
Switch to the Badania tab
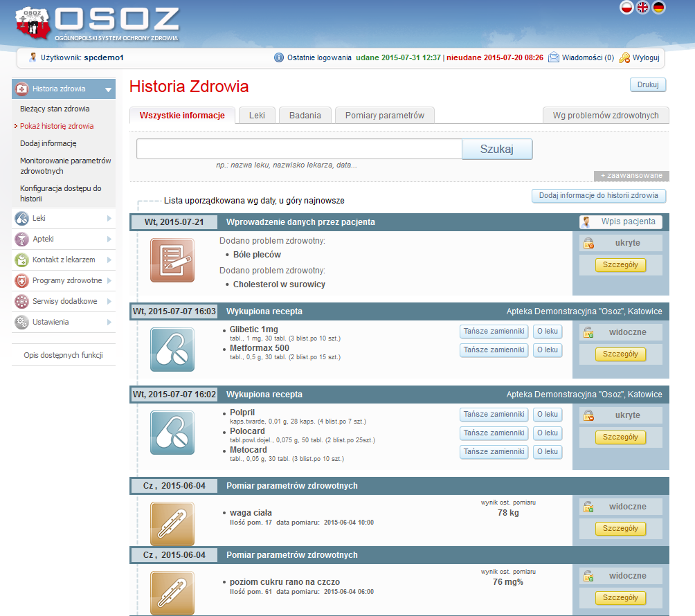point(305,116)
